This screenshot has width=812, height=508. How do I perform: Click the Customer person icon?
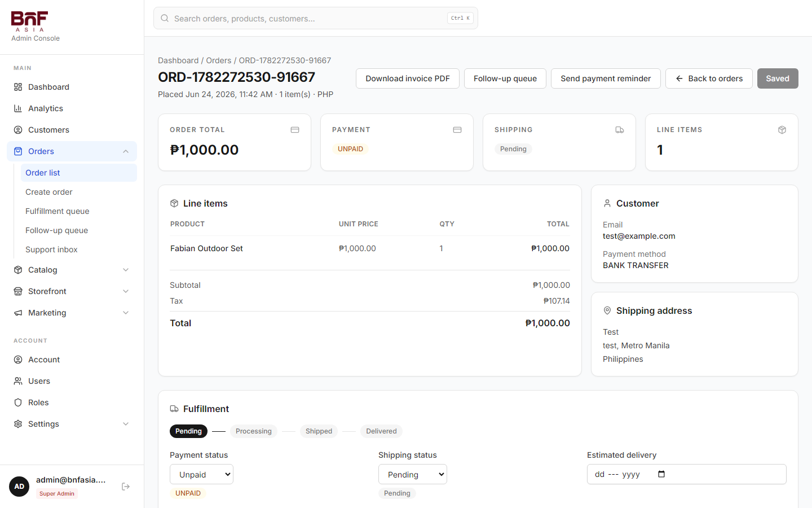pos(607,203)
